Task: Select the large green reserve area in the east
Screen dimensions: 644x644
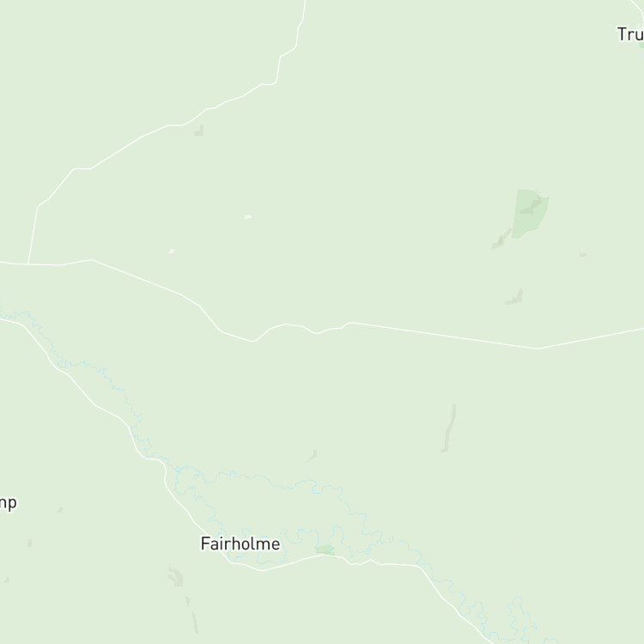Action: 531,214
